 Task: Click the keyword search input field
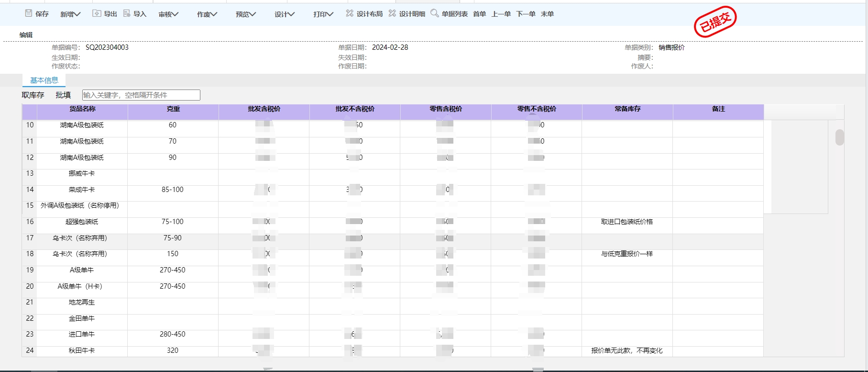(141, 95)
